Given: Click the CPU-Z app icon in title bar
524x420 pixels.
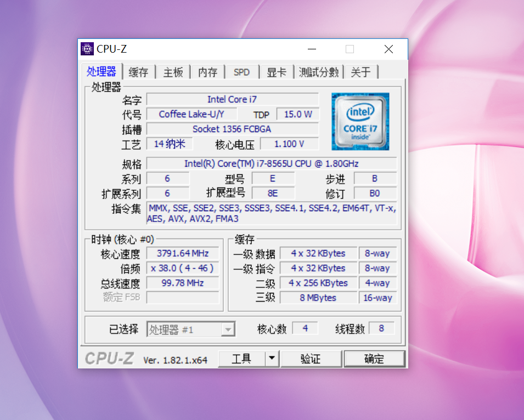Looking at the screenshot, I should point(87,49).
